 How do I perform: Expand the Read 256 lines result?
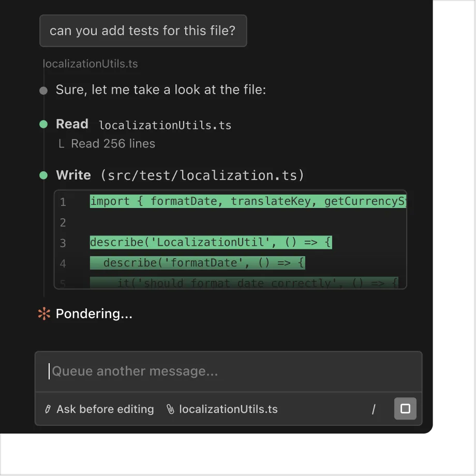coord(113,144)
